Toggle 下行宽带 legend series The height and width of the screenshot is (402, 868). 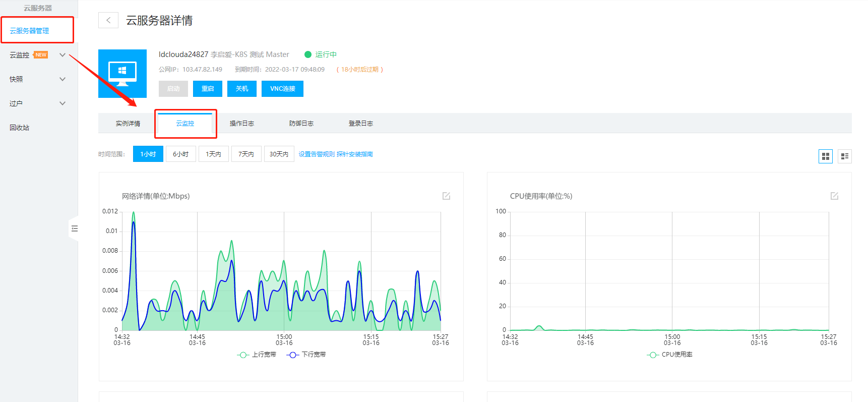tap(306, 355)
